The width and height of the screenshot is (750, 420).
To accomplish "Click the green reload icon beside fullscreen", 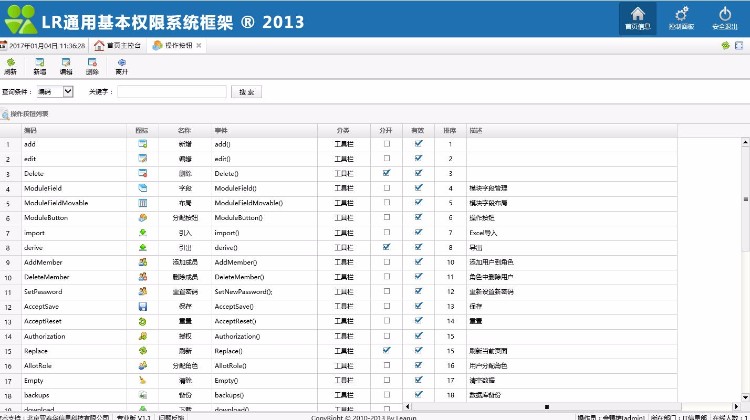I will [x=726, y=45].
